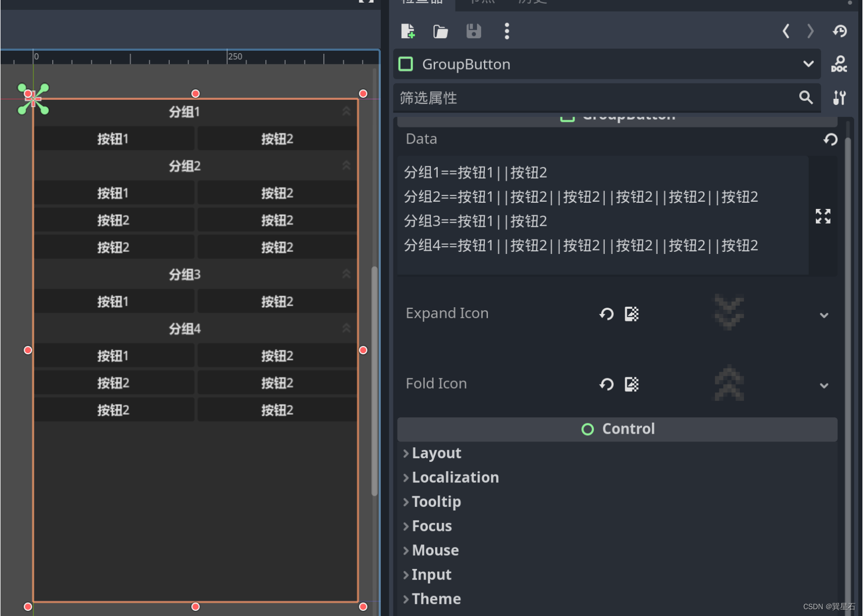Grab the top-center resize handle
Screen dimensions: 864x616
pos(195,94)
